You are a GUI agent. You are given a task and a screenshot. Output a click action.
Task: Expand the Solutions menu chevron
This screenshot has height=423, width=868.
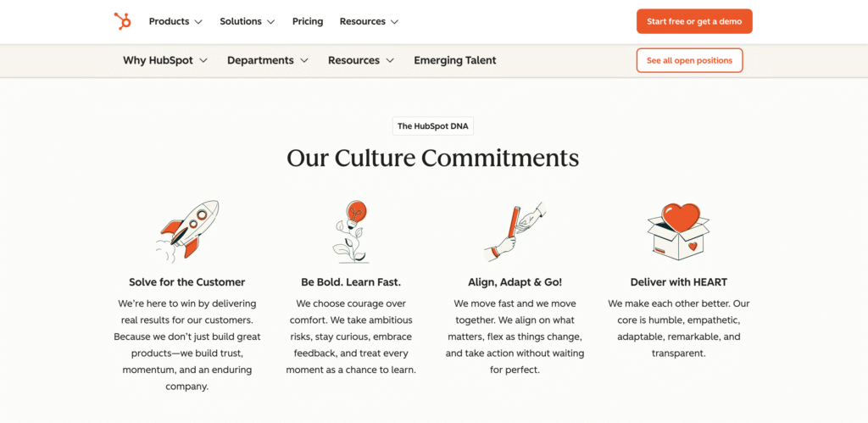click(270, 21)
